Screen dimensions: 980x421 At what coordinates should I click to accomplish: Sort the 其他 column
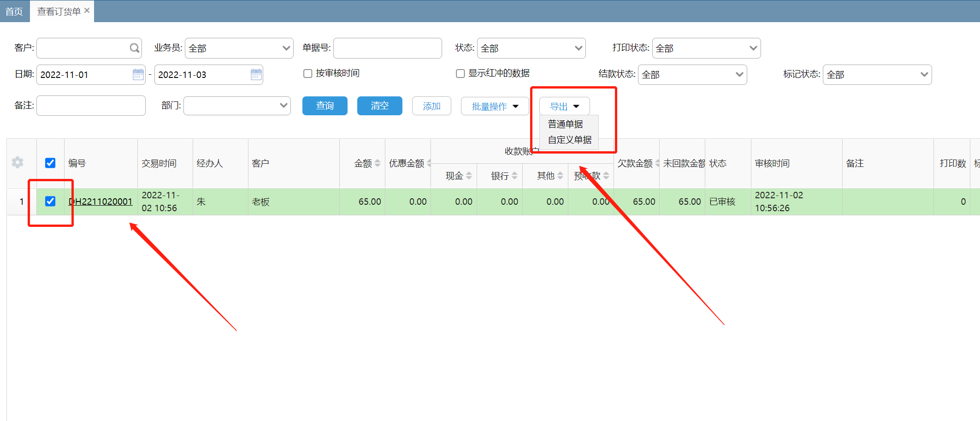pos(560,176)
